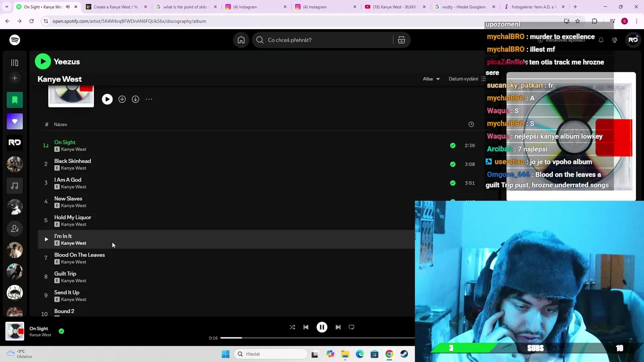Bookmark this page with the star icon
Image resolution: width=644 pixels, height=362 pixels.
point(578,21)
